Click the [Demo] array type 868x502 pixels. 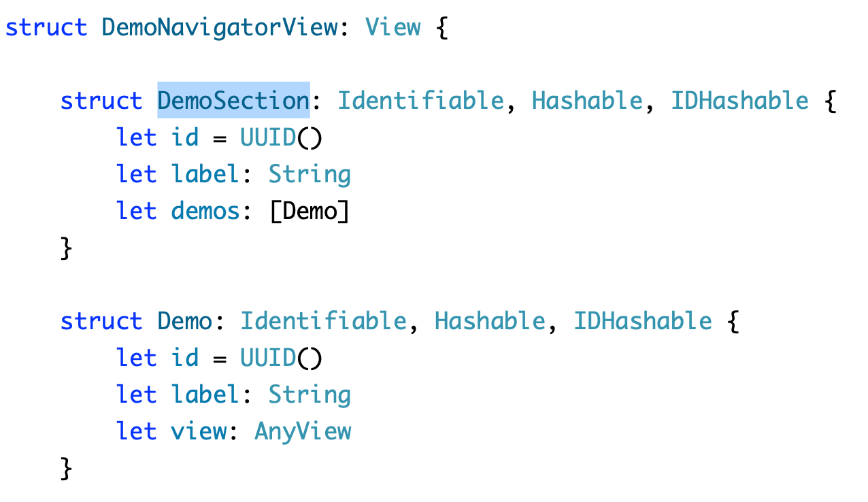pyautogui.click(x=310, y=211)
